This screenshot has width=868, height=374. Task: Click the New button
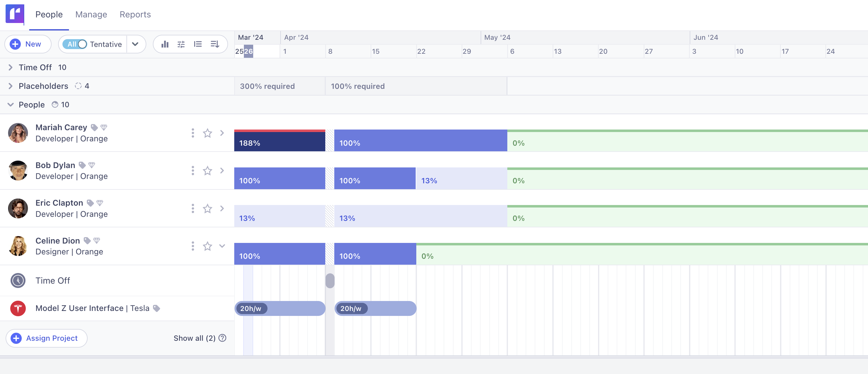tap(28, 44)
